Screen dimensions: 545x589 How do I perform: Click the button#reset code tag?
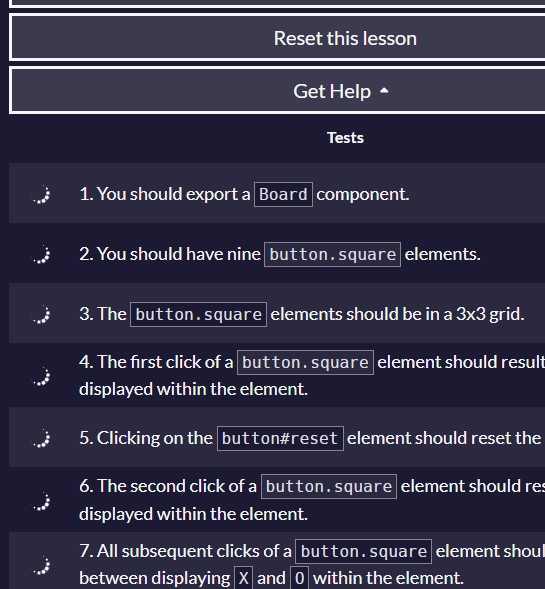(x=280, y=438)
